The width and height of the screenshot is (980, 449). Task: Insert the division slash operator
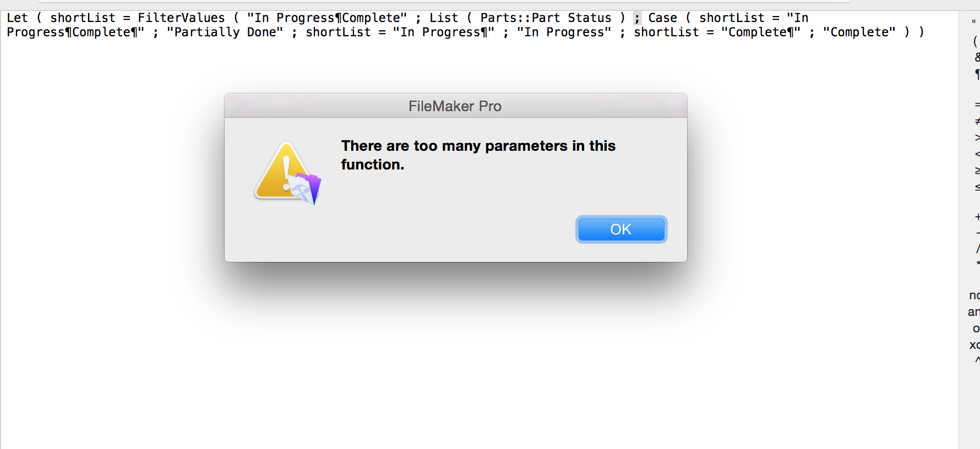click(x=977, y=249)
